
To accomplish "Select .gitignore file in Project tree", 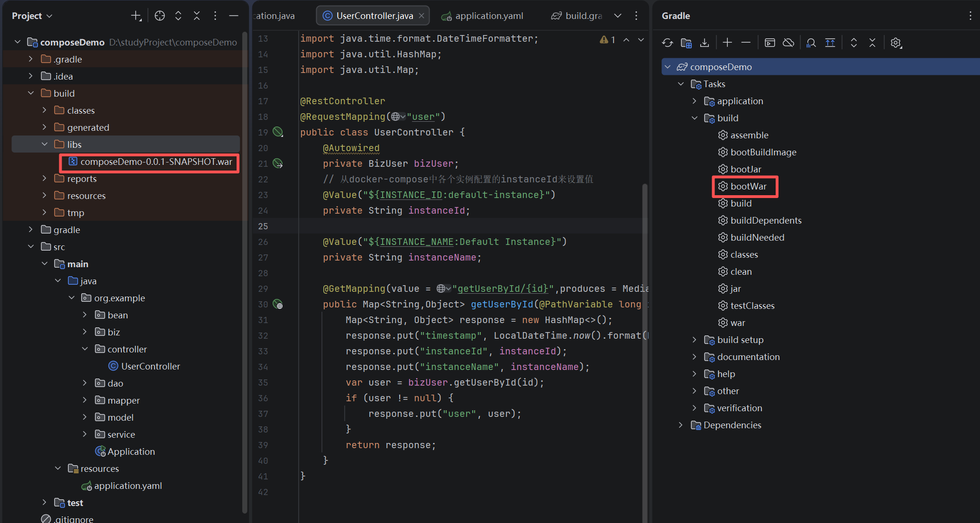I will click(67, 518).
